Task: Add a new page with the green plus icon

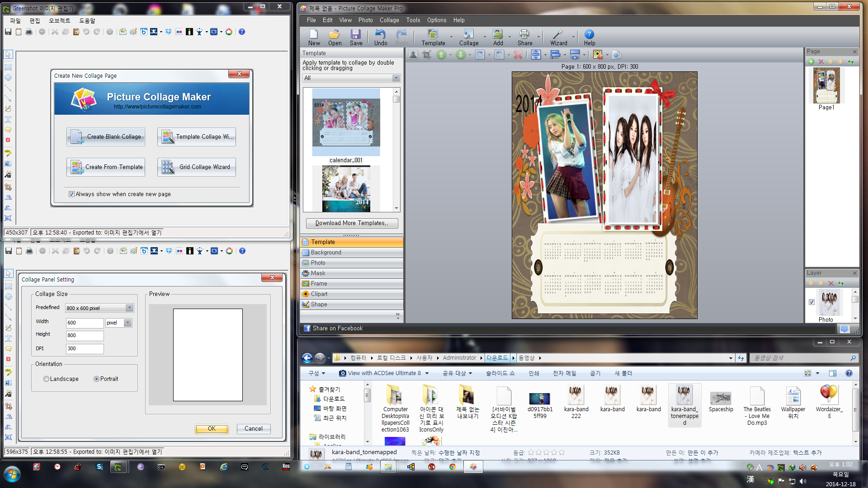Action: [x=811, y=61]
